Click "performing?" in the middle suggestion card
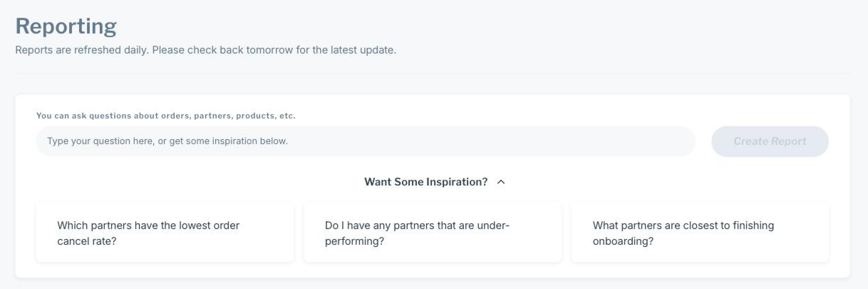Image resolution: width=868 pixels, height=289 pixels. click(354, 241)
